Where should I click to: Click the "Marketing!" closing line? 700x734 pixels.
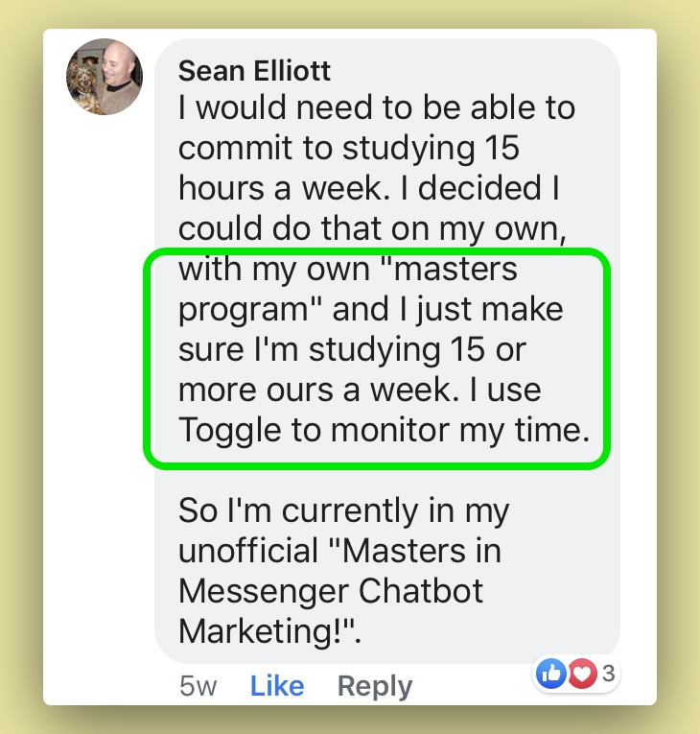click(269, 632)
